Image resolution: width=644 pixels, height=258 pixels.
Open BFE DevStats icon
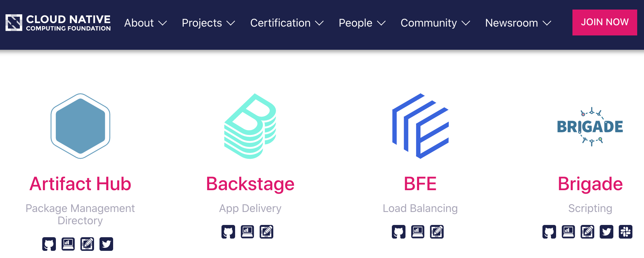tap(418, 232)
